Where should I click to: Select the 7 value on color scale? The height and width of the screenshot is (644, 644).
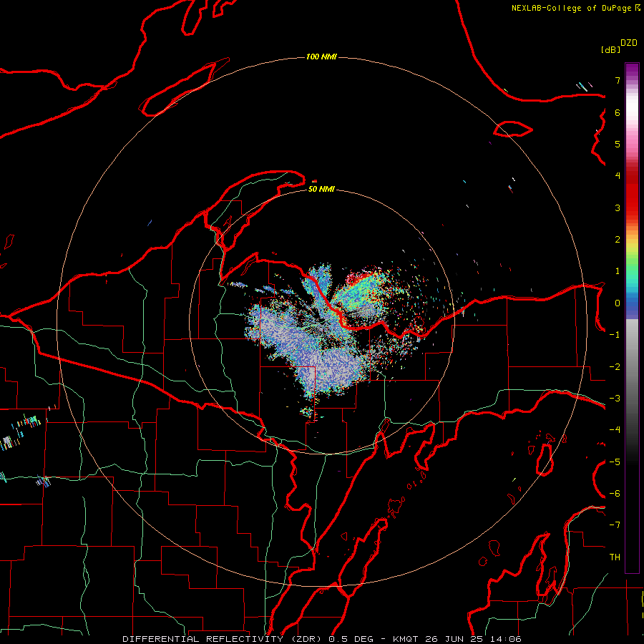coord(618,80)
